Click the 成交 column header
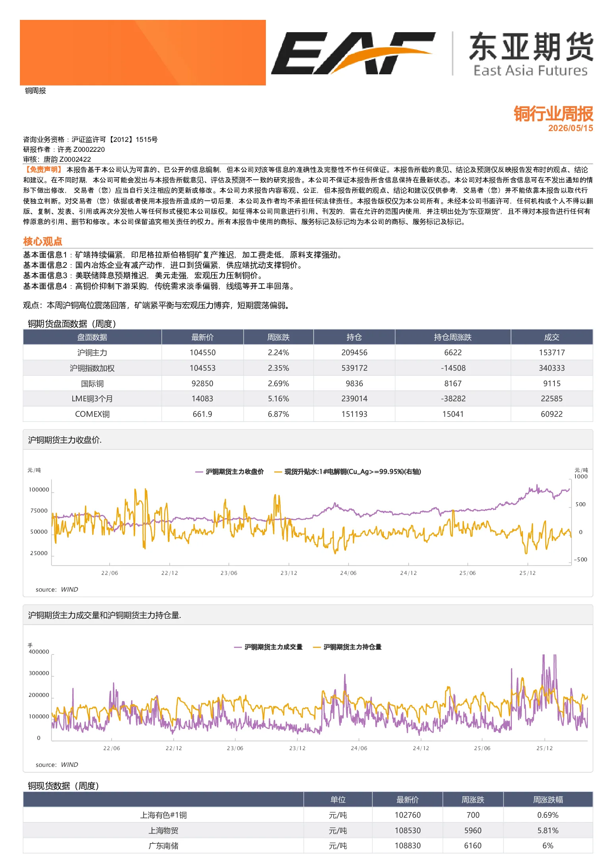 [552, 337]
